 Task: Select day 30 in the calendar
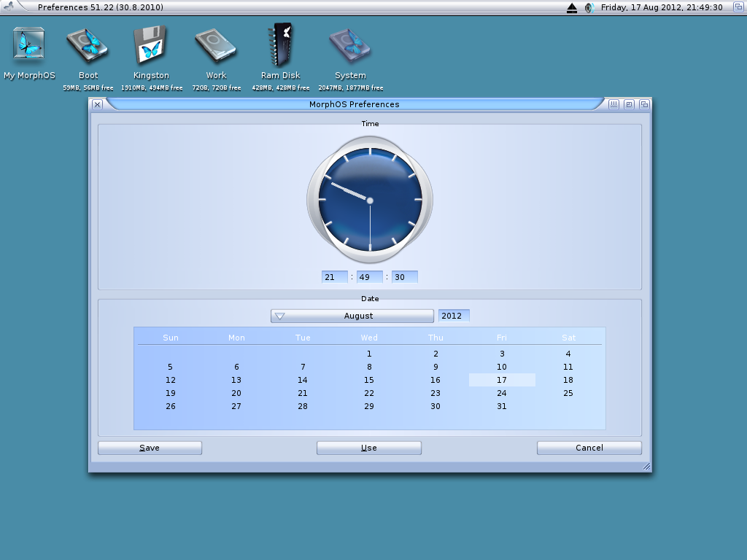[x=436, y=406]
